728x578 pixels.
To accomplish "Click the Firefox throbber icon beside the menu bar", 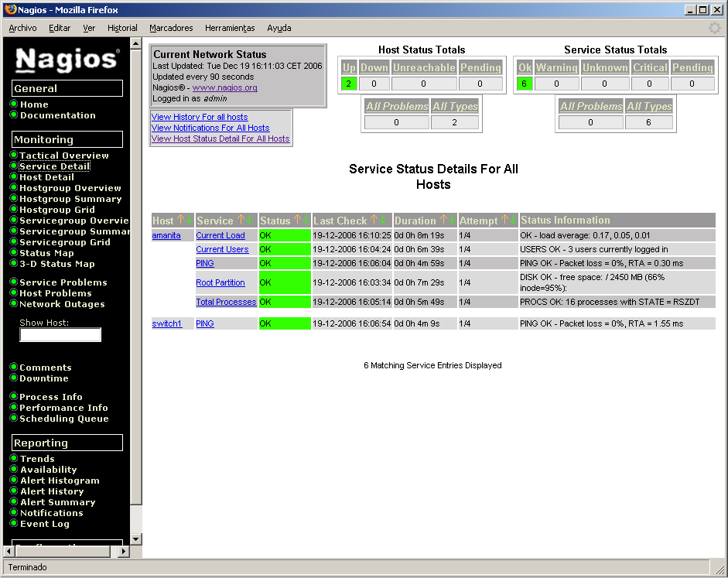I will tap(715, 29).
